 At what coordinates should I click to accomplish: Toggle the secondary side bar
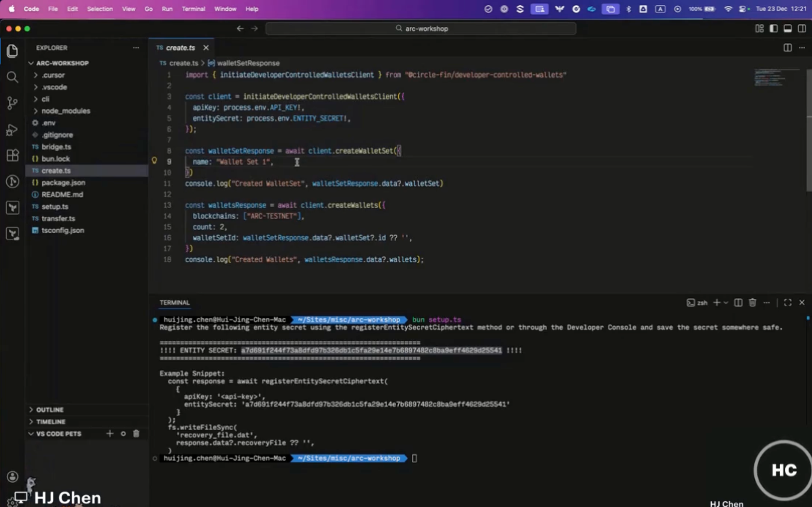[x=802, y=28]
